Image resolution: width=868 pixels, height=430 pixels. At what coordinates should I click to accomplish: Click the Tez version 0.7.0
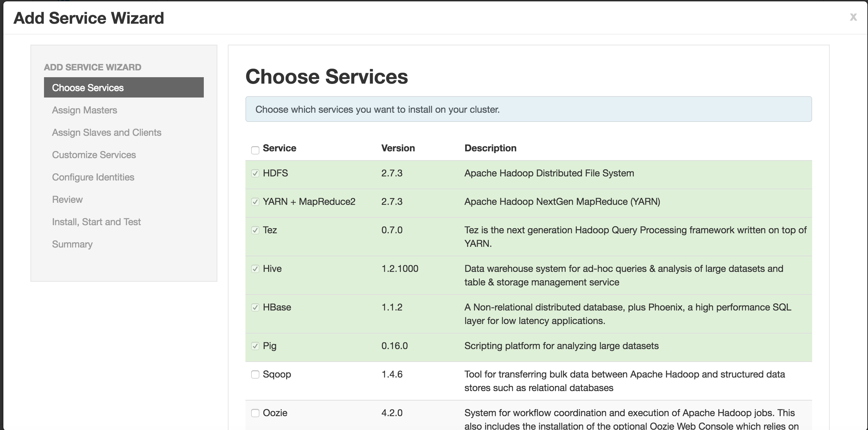392,230
